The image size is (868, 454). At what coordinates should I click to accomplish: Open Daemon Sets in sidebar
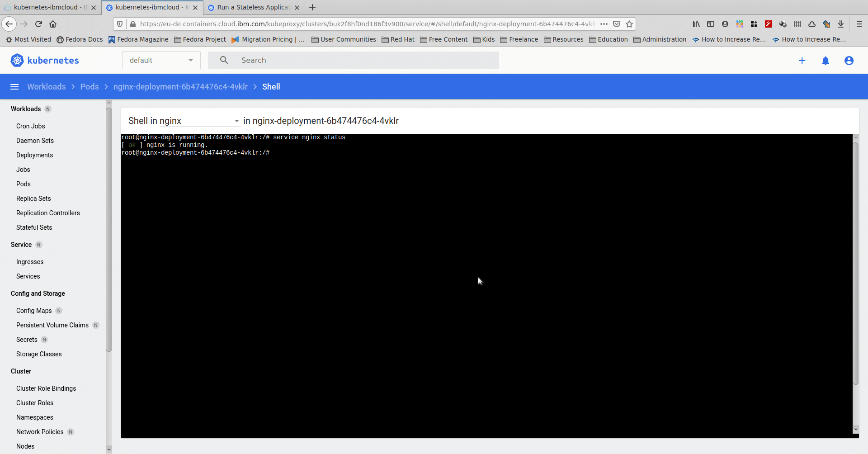pyautogui.click(x=35, y=141)
